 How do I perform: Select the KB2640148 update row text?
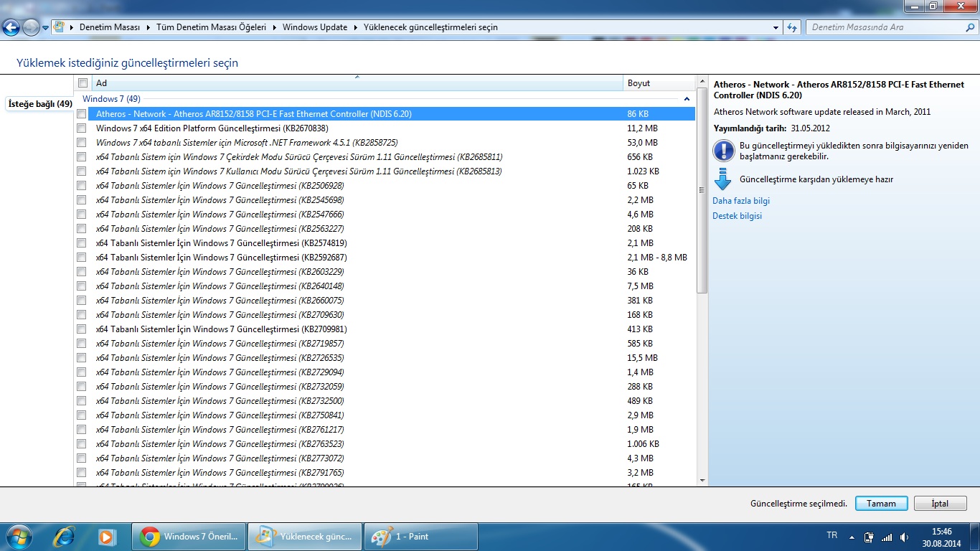coord(220,286)
